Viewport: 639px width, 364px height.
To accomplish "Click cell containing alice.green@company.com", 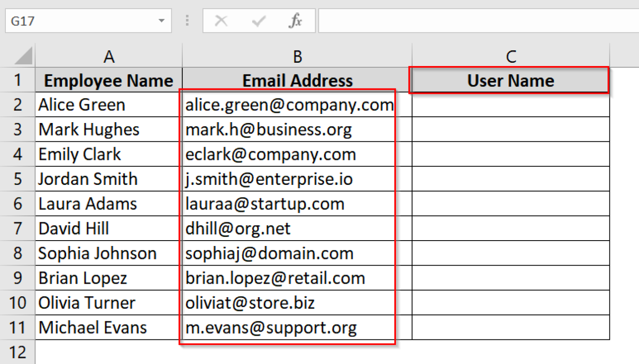I will tap(289, 105).
